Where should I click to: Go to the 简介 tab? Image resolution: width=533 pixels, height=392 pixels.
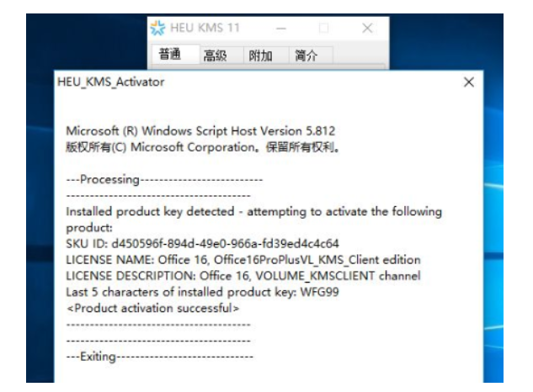306,56
